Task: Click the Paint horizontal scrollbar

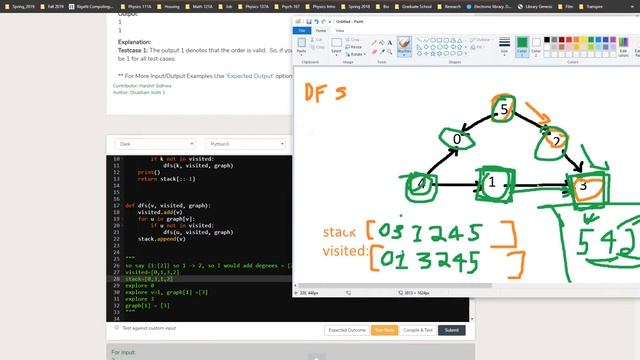Action: coord(395,285)
